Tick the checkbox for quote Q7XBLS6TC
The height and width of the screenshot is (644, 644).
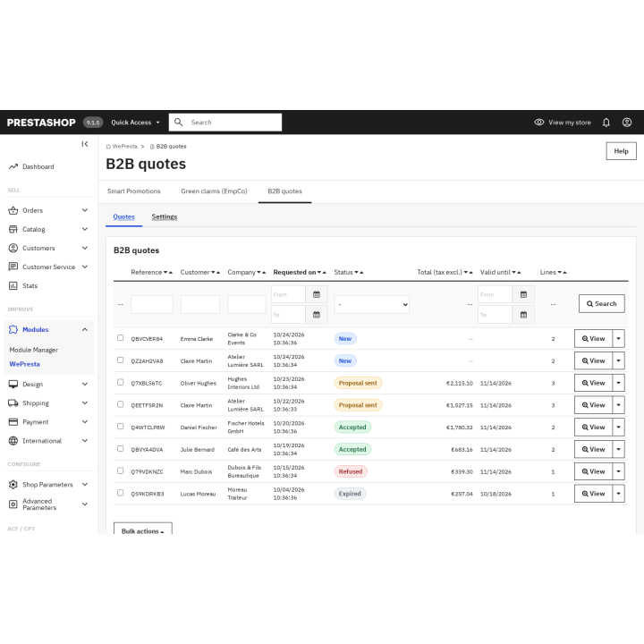click(121, 383)
